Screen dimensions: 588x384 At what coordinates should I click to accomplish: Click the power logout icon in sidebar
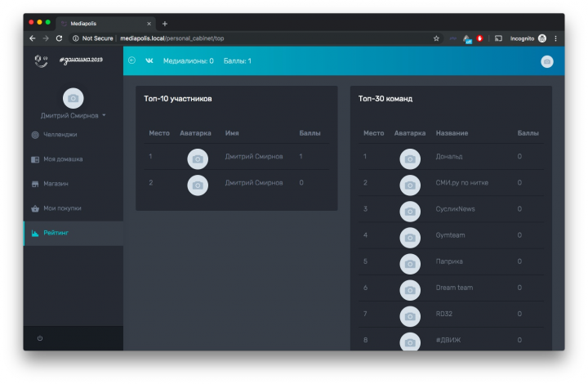pyautogui.click(x=40, y=338)
